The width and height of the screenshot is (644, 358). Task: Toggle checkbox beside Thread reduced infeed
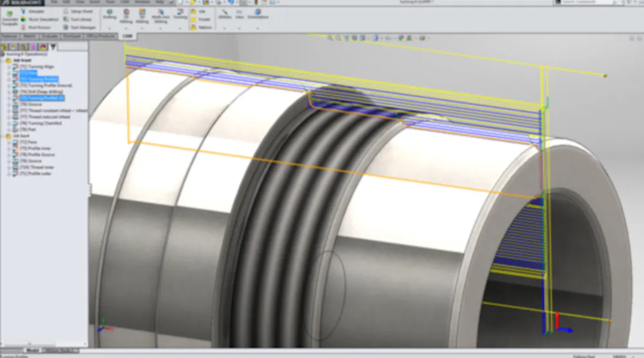pos(8,117)
